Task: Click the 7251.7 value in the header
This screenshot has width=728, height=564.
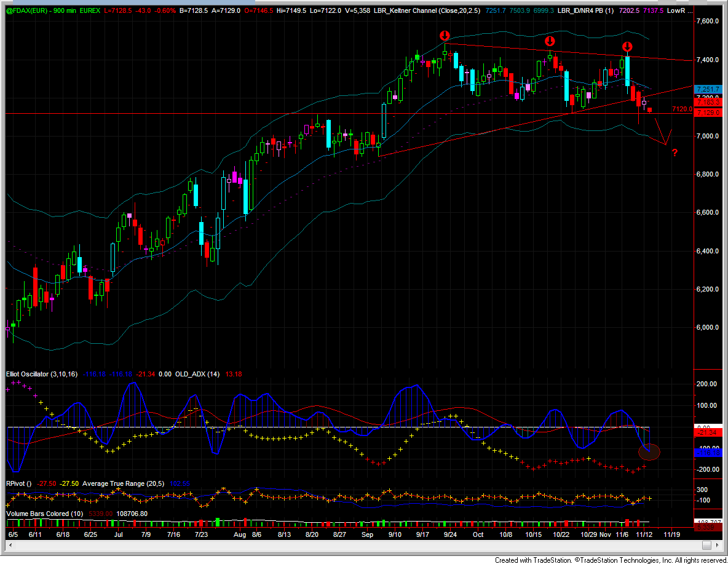Action: pos(496,10)
